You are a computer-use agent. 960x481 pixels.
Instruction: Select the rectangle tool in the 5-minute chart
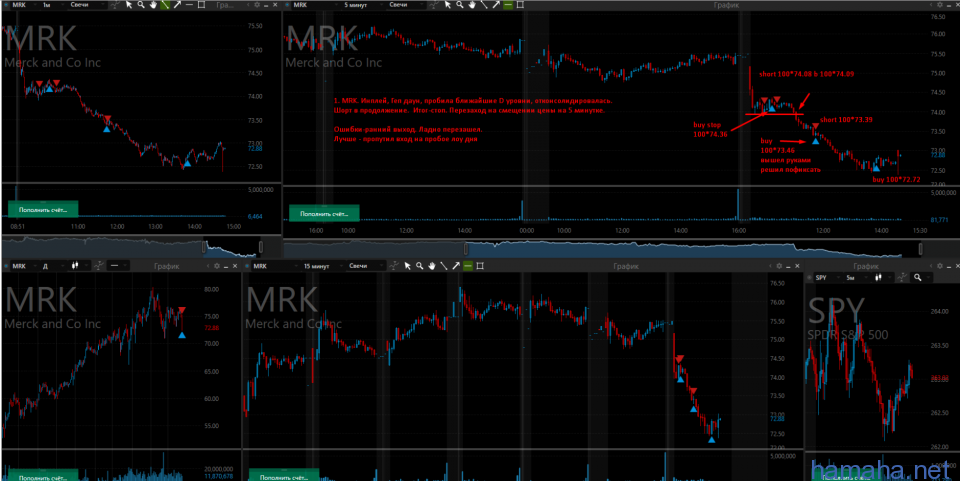pos(520,5)
